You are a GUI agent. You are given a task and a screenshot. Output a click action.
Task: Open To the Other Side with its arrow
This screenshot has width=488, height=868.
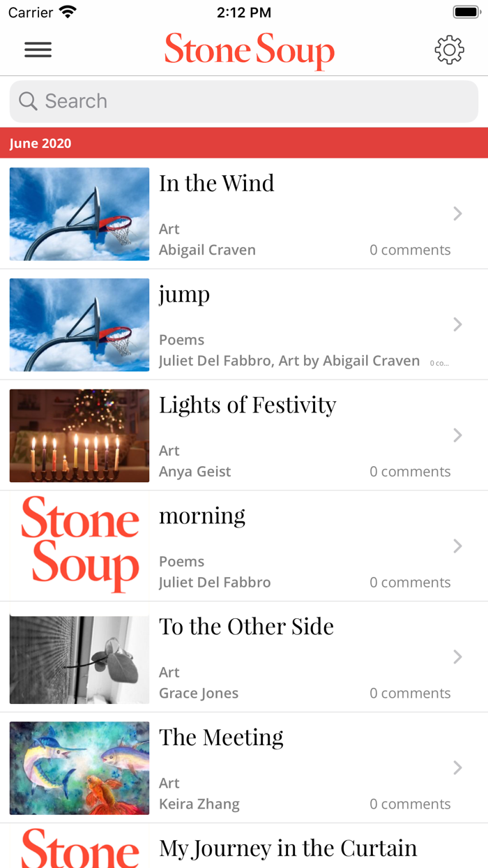[x=457, y=657]
